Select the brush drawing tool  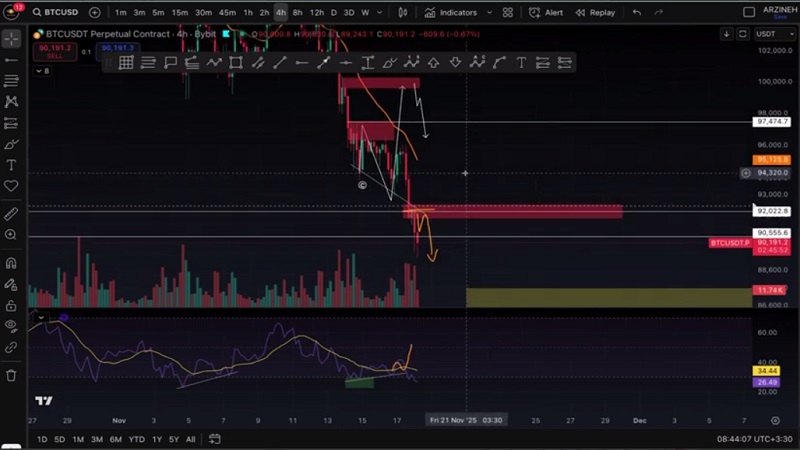[x=12, y=144]
